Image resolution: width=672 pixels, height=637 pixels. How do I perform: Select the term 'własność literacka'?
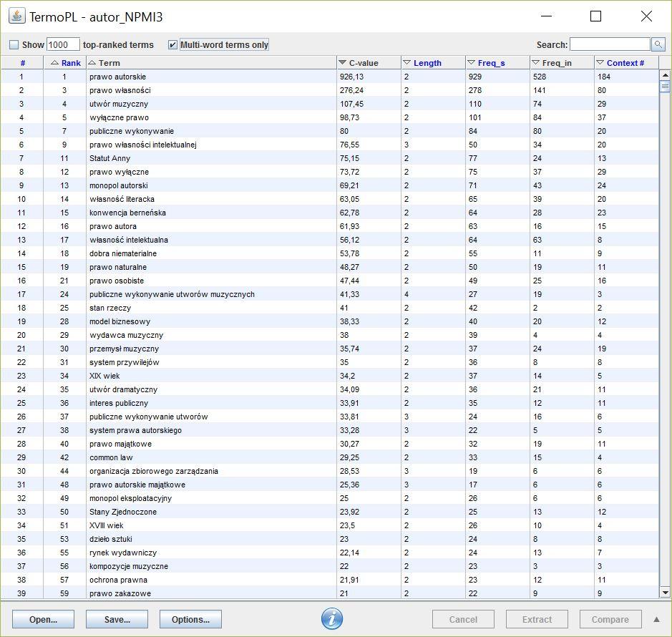[122, 199]
